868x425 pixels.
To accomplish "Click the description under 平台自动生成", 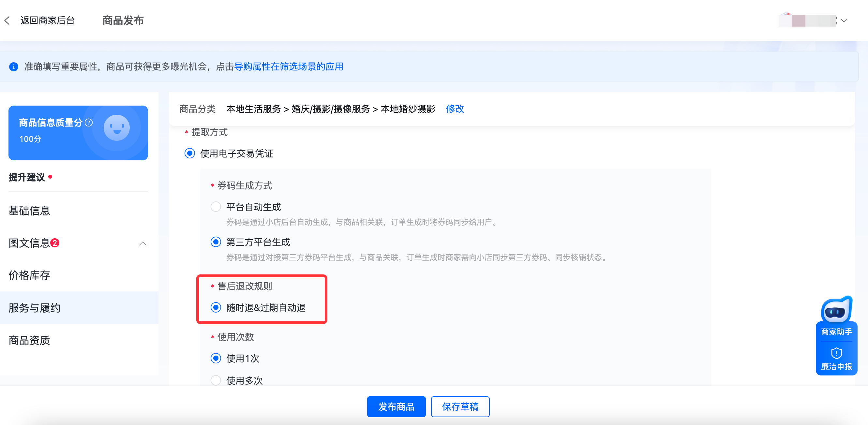I will point(363,222).
